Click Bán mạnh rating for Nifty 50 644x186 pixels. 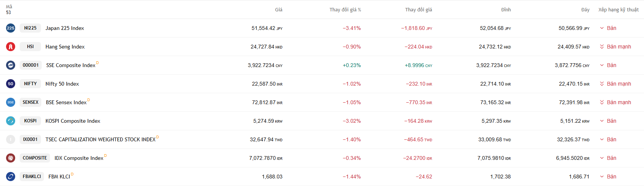coord(619,84)
